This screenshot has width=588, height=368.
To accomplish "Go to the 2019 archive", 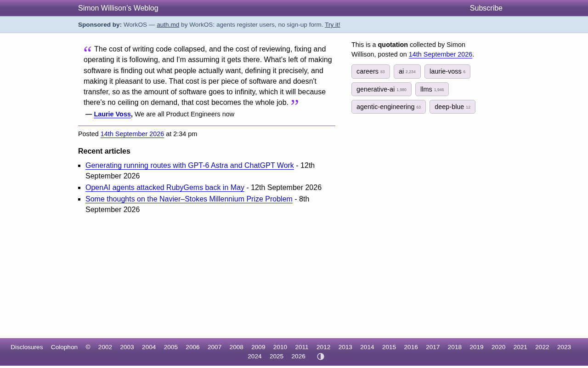I will 476,347.
